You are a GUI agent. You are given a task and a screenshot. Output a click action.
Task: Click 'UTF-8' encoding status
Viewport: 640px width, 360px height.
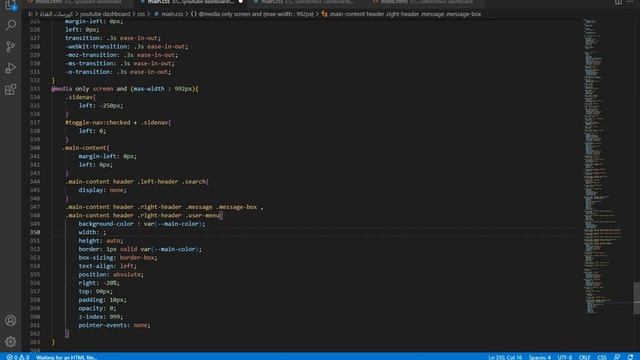tap(564, 357)
